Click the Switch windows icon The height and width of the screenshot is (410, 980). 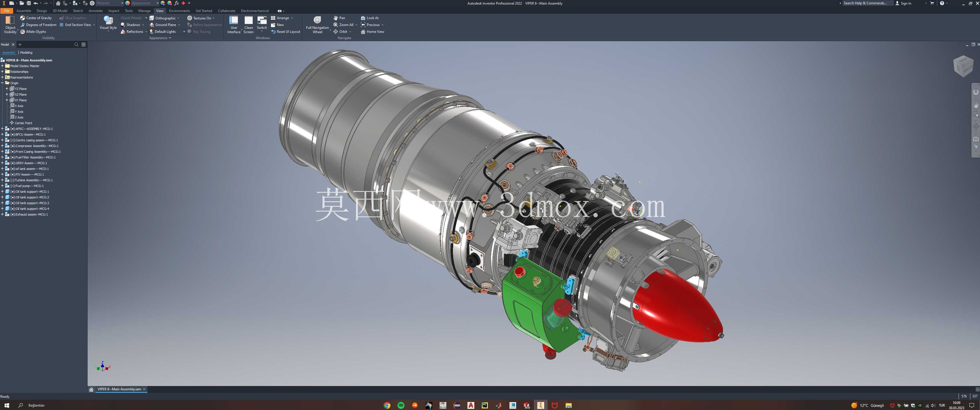click(x=262, y=20)
